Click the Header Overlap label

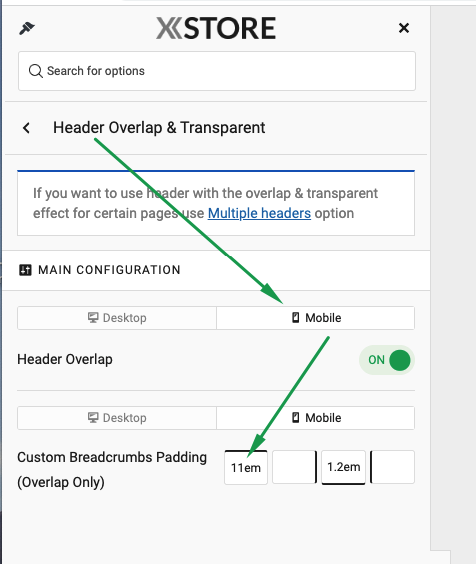point(65,359)
